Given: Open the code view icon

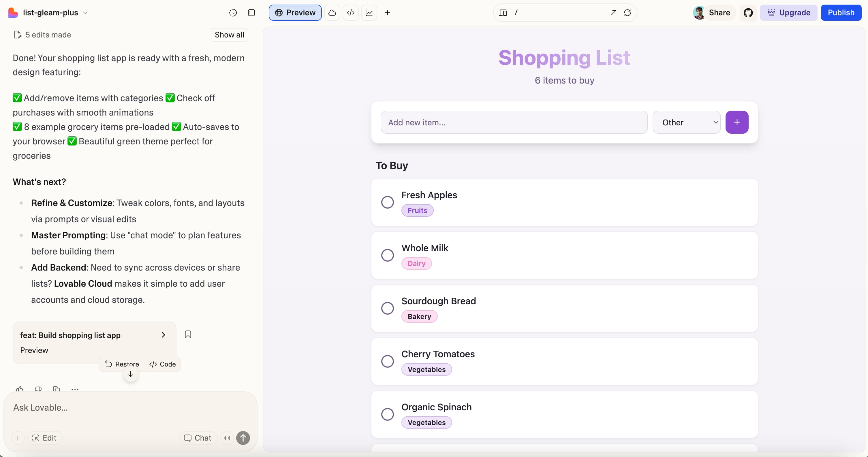Looking at the screenshot, I should tap(350, 12).
